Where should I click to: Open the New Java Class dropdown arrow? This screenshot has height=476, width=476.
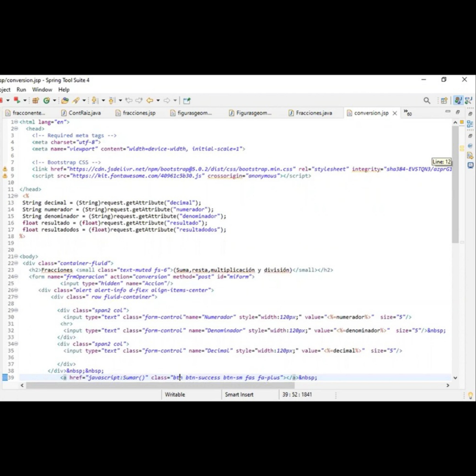[x=54, y=101]
